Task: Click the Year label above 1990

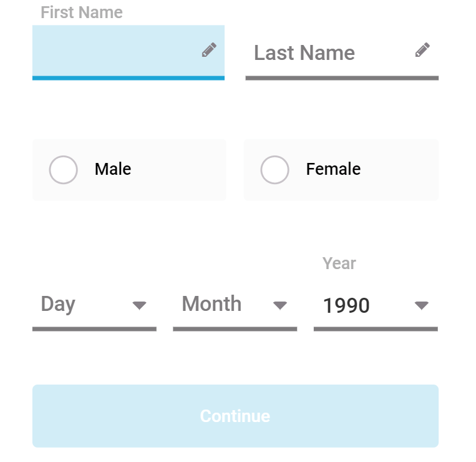Action: (339, 263)
